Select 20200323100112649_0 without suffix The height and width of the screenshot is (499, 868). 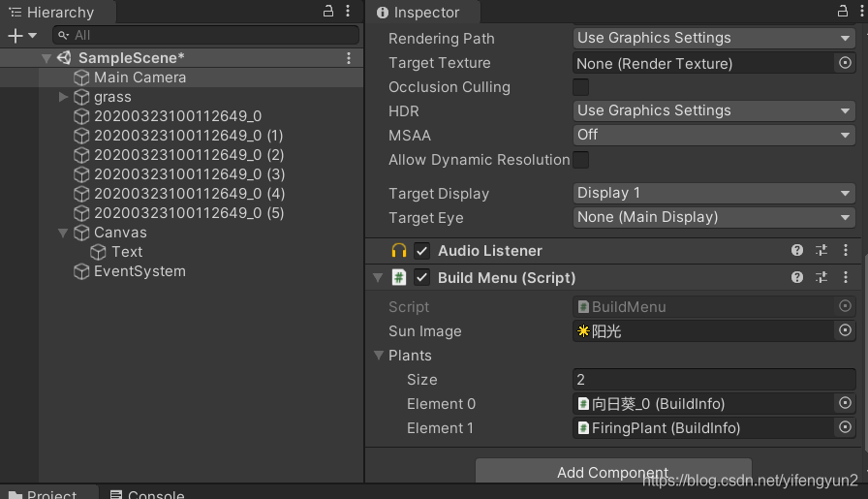[177, 116]
